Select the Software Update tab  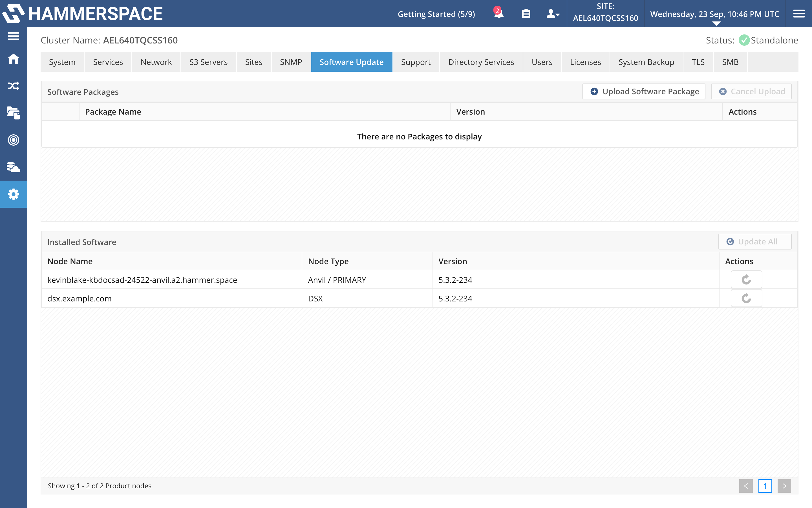[x=352, y=62]
